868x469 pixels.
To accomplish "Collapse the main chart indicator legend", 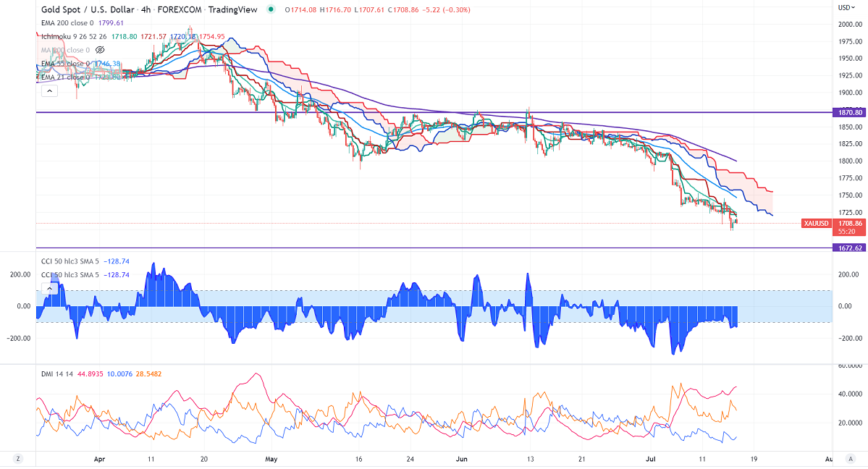I will (49, 91).
